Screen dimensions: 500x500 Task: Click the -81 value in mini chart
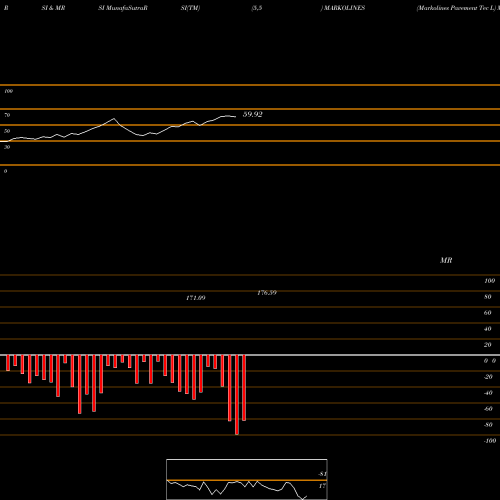pos(322,474)
